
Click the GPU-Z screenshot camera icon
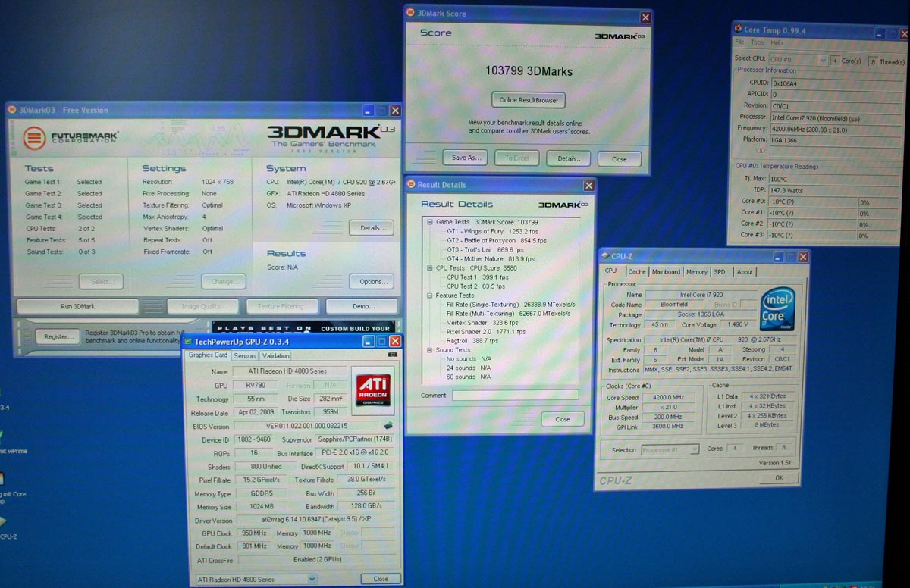click(x=393, y=355)
